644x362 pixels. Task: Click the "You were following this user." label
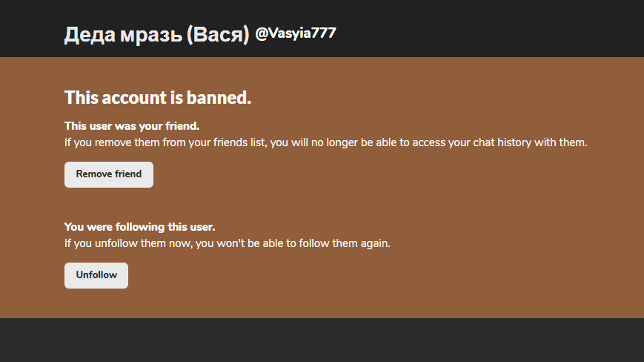coord(139,227)
